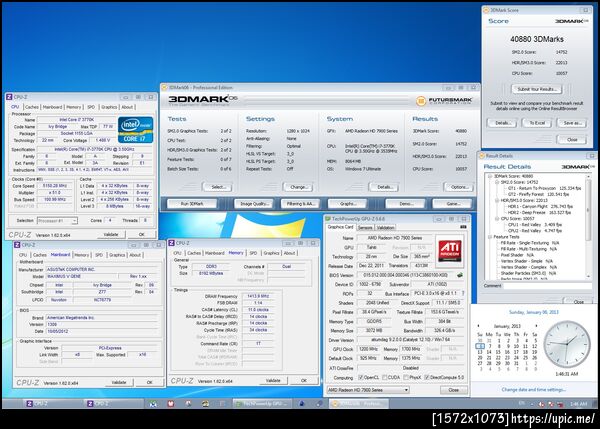Click Submit Your Results button

pos(537,89)
